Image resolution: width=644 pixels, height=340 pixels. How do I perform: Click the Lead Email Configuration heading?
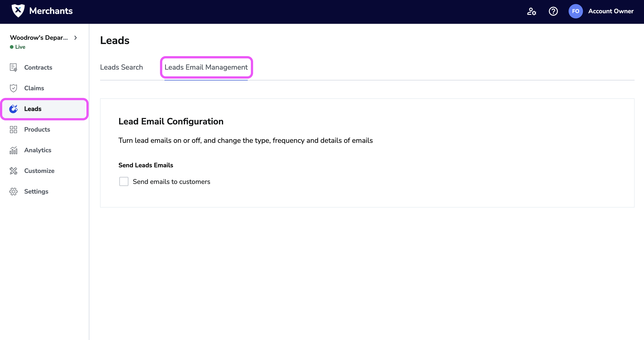pos(171,121)
